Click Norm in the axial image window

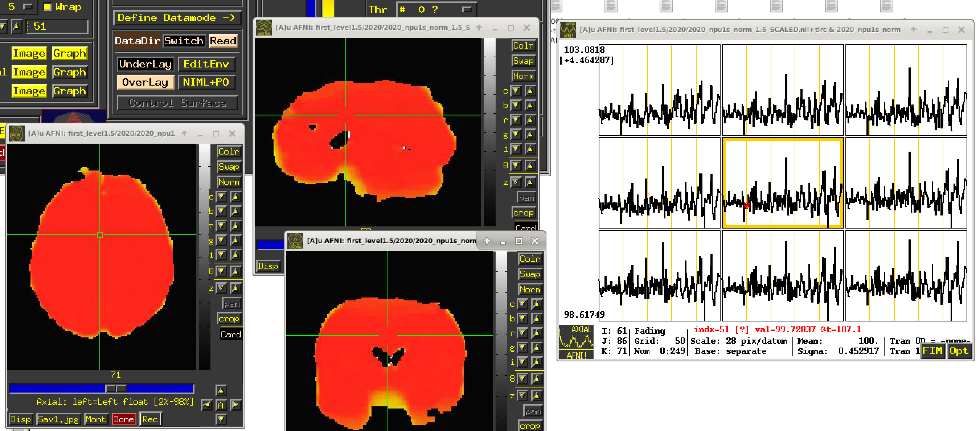click(229, 182)
